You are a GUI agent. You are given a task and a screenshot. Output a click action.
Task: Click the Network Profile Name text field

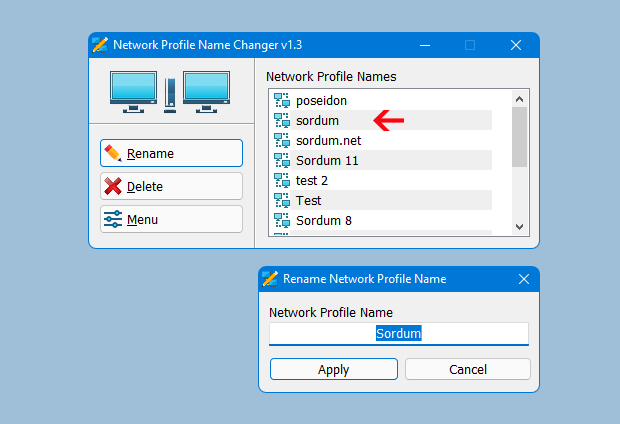[x=399, y=333]
